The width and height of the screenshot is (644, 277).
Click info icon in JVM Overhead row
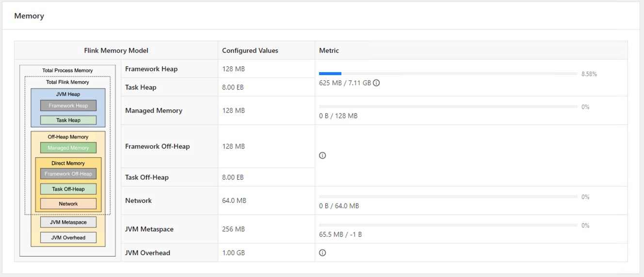point(322,253)
